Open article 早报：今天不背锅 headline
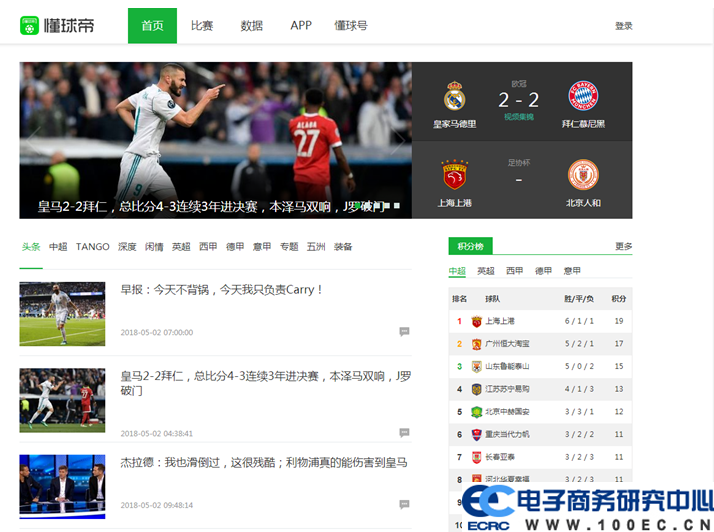Screen dimensions: 714x532 click(x=221, y=290)
